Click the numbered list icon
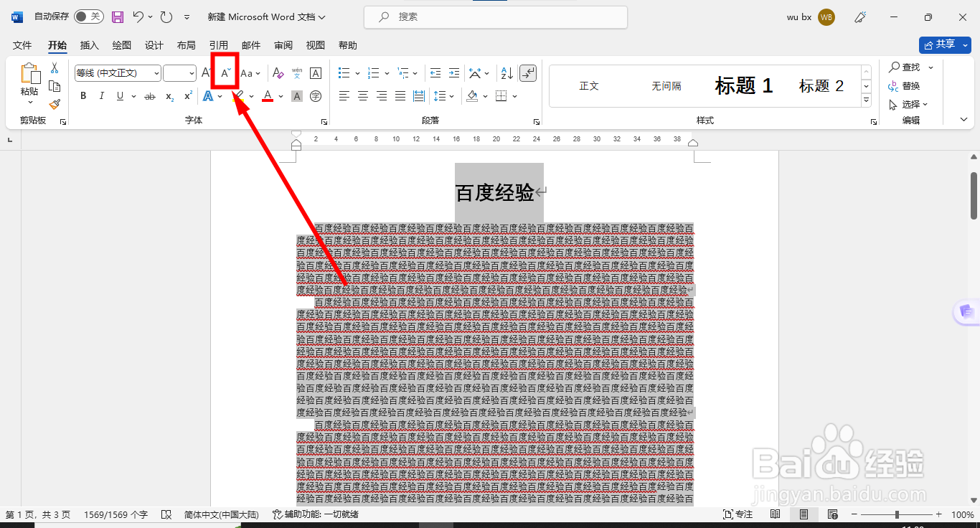Image resolution: width=980 pixels, height=528 pixels. coord(373,73)
